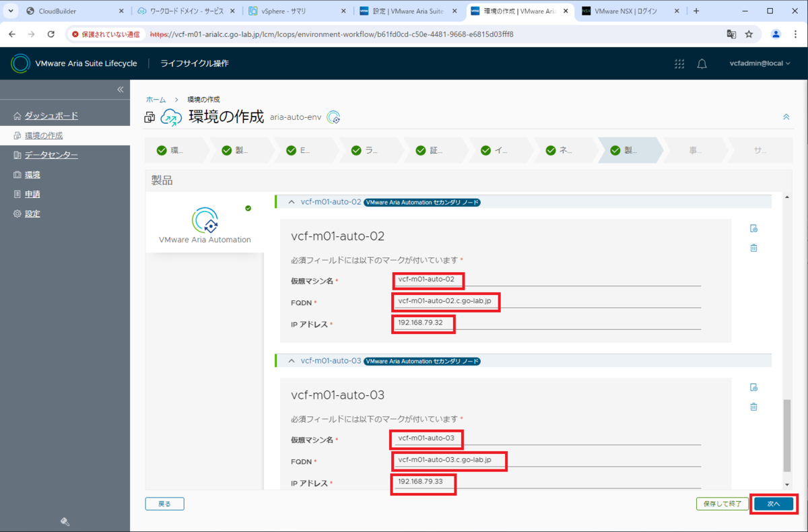The image size is (808, 532).
Task: Go to the wizard step 証...
Action: pos(437,150)
